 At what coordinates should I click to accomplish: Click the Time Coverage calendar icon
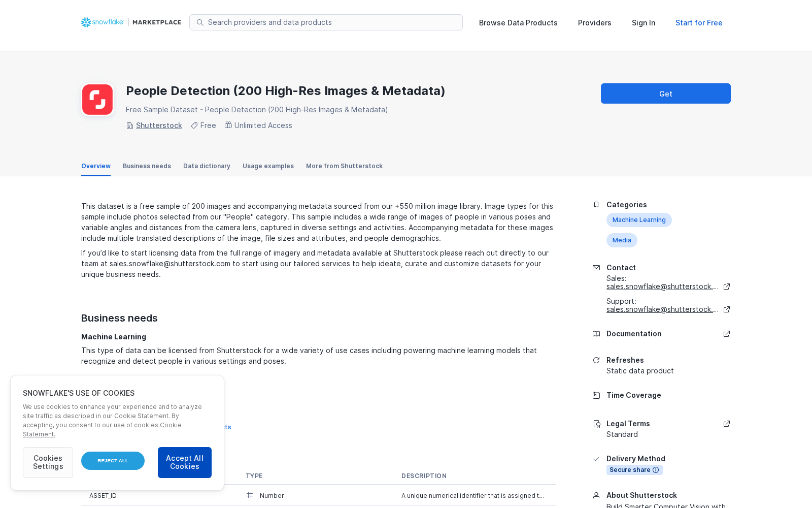pos(596,395)
